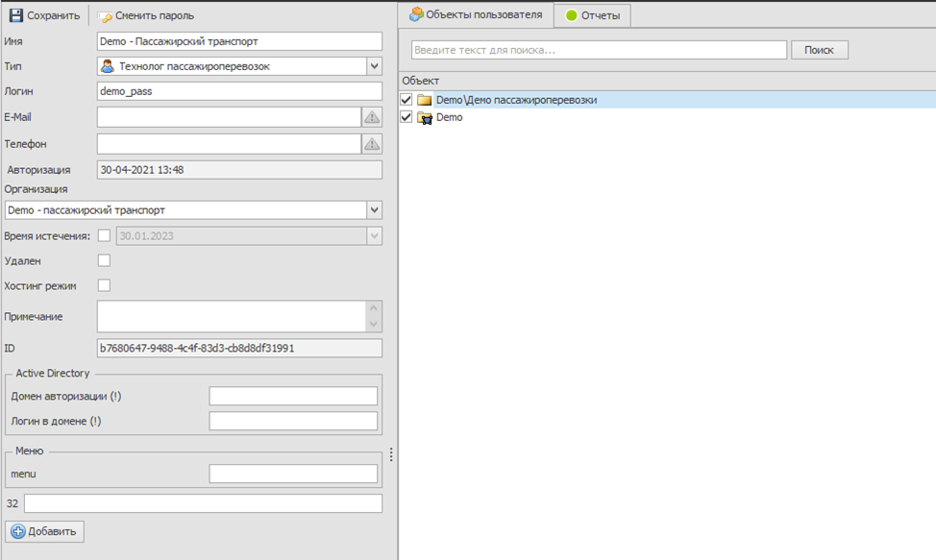Tick the Удален checkbox
This screenshot has height=560, width=936.
tap(104, 260)
